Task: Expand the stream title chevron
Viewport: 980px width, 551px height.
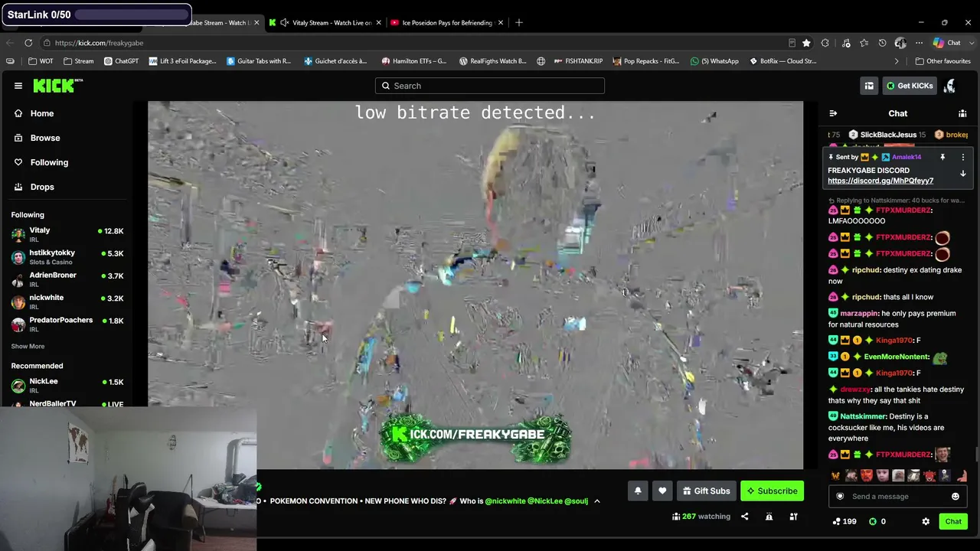Action: 597,501
